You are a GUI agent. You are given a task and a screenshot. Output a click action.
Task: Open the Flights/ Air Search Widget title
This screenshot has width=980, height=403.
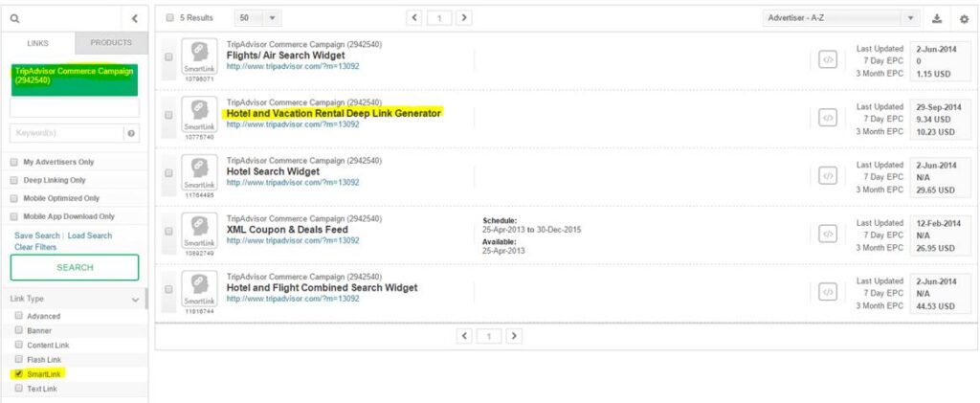click(285, 56)
